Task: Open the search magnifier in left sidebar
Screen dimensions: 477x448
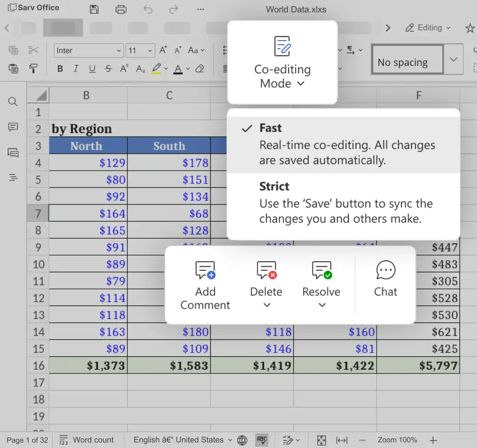Action: (x=13, y=101)
